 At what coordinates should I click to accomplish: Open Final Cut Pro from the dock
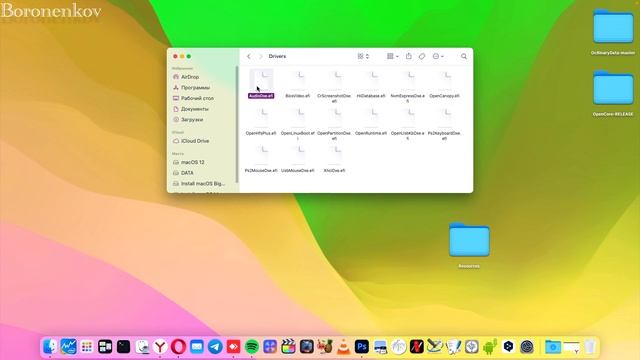[288, 347]
